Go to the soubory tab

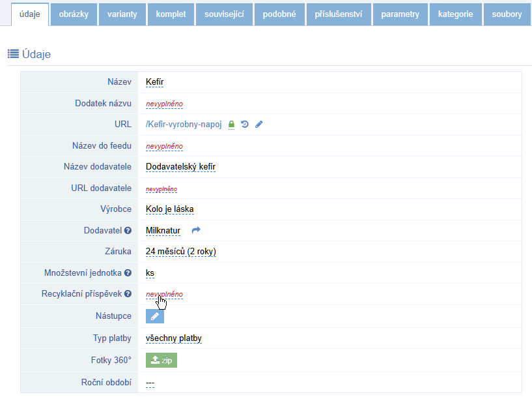tap(507, 14)
